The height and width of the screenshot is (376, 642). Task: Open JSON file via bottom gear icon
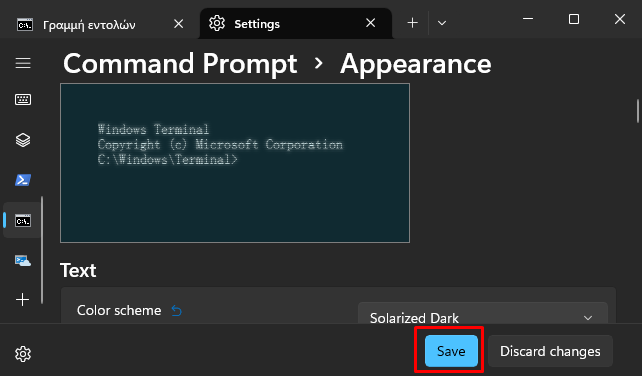pos(23,354)
